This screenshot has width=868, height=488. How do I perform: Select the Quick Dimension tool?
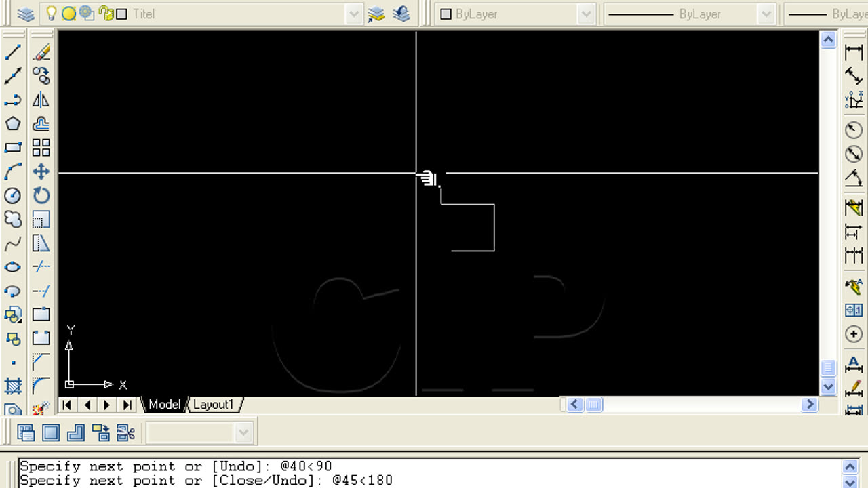pos(854,207)
